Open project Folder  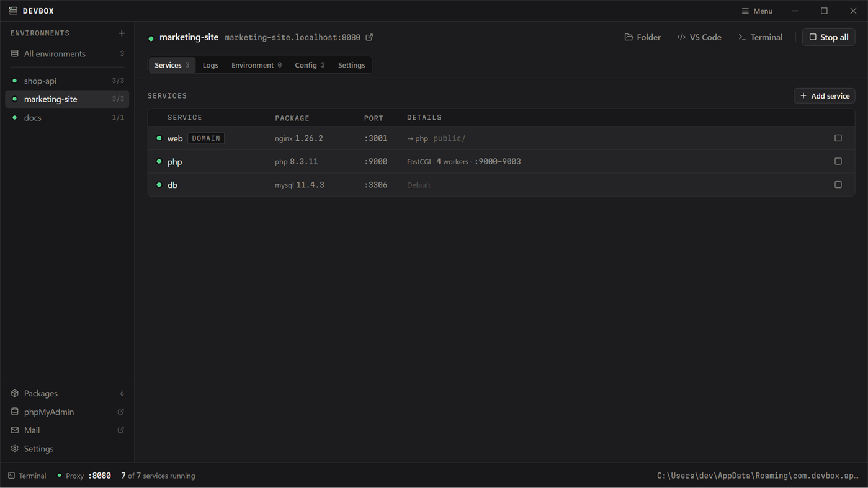(x=642, y=37)
